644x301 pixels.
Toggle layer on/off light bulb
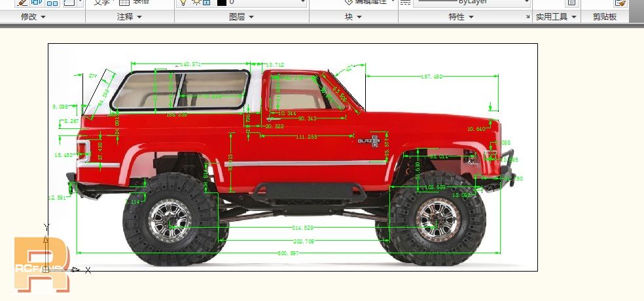pos(184,3)
